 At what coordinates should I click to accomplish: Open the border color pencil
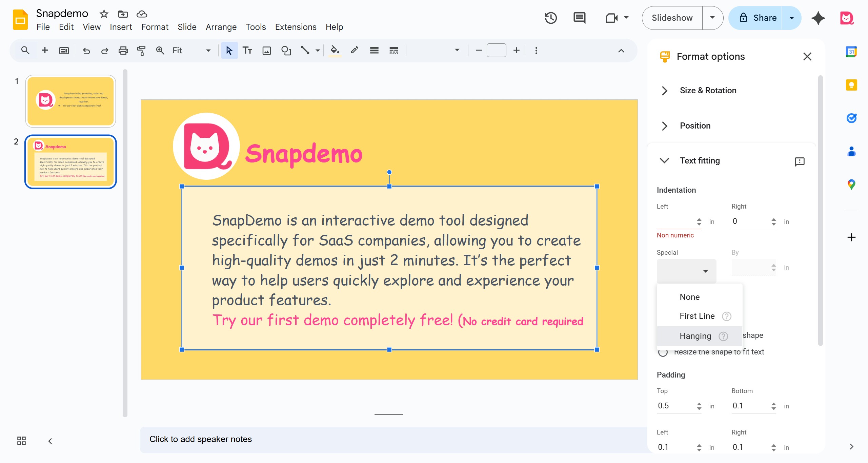click(354, 51)
